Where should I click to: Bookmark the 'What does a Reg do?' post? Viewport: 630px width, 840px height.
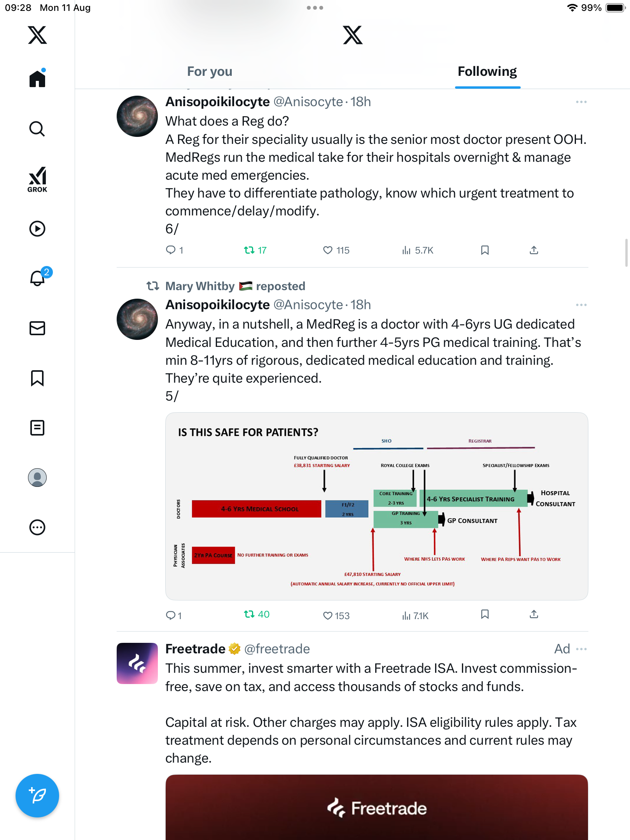pyautogui.click(x=485, y=250)
